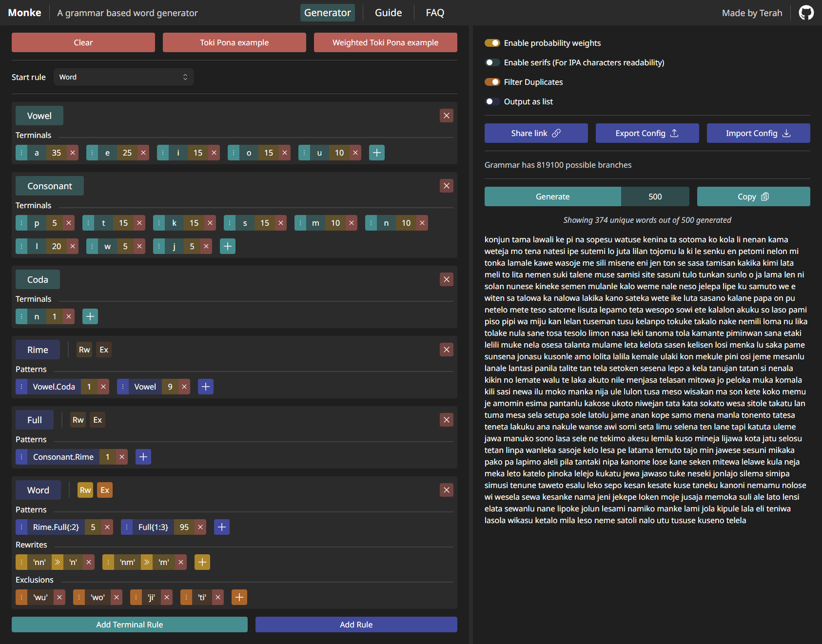
Task: Click the Generate button
Action: pos(552,196)
